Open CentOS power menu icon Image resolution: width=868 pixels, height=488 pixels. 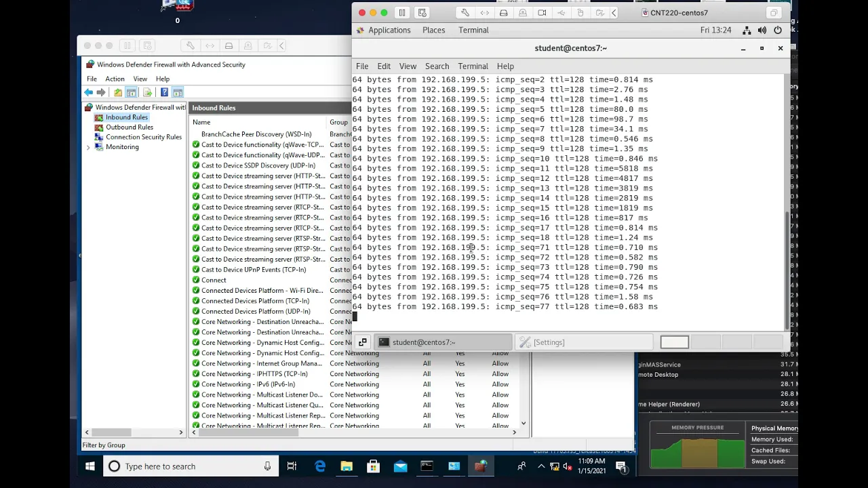(778, 30)
